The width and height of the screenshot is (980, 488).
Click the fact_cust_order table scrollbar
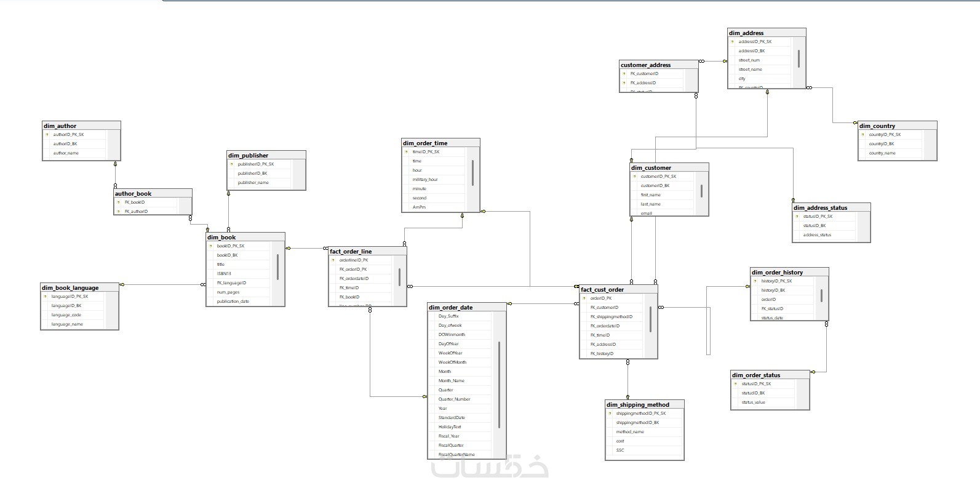pos(651,319)
